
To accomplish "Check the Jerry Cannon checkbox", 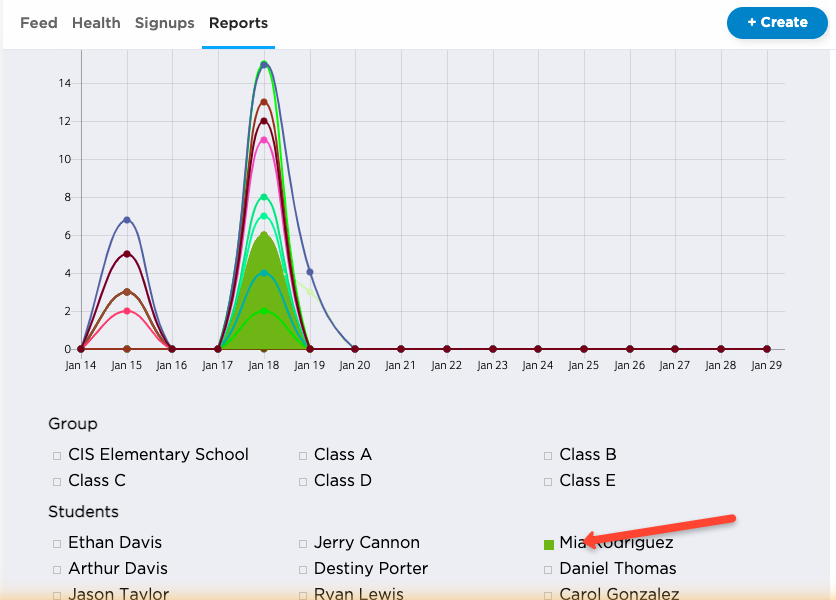I will [302, 543].
